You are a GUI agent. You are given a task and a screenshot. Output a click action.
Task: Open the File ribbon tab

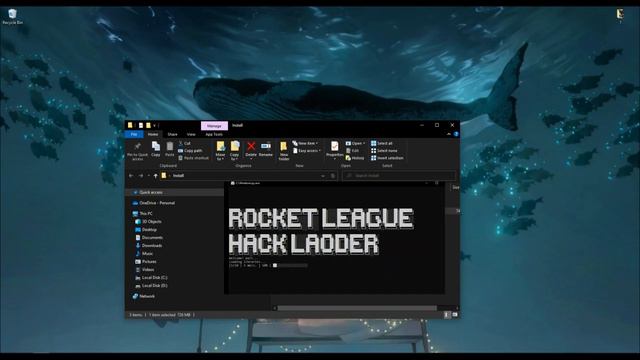tap(134, 134)
